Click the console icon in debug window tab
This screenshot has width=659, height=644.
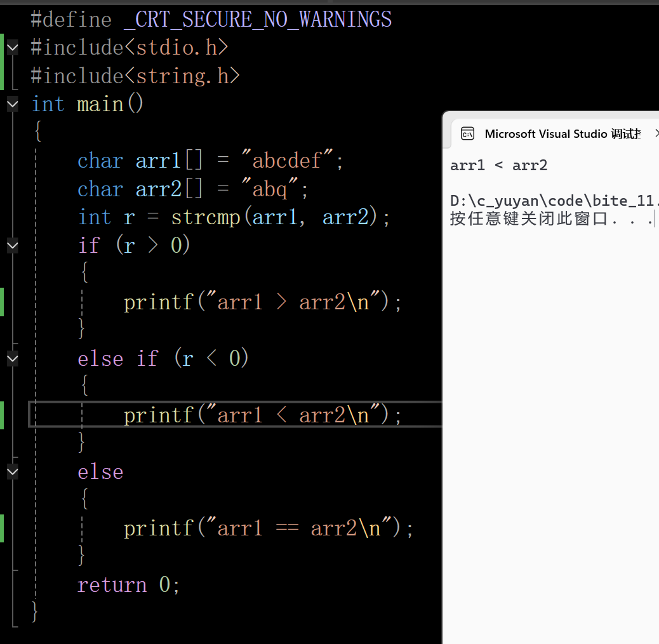(467, 133)
